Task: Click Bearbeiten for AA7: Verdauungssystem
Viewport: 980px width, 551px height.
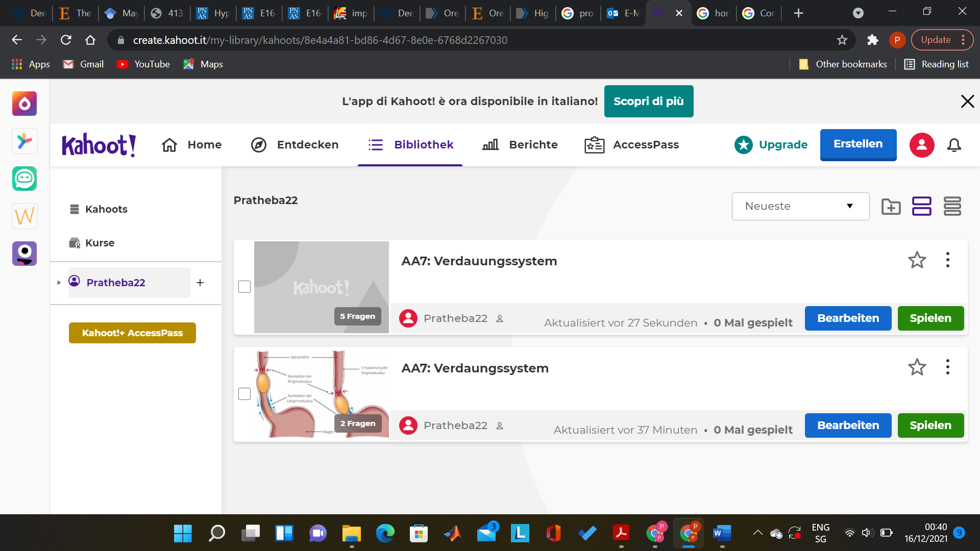Action: (848, 318)
